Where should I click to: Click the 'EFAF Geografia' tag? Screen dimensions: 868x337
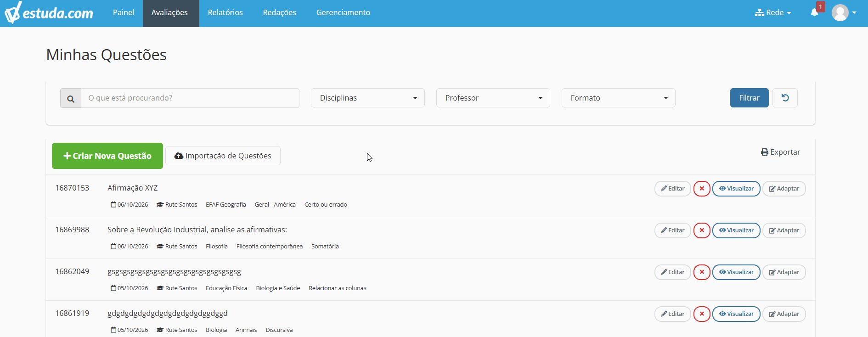pyautogui.click(x=226, y=205)
